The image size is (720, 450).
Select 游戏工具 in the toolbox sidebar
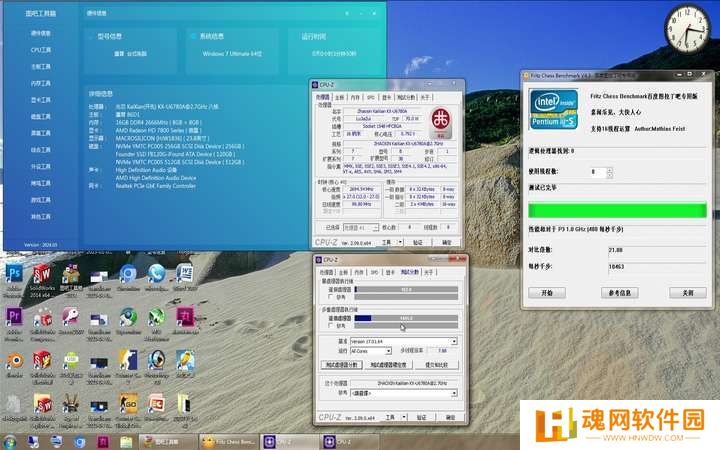click(x=41, y=200)
